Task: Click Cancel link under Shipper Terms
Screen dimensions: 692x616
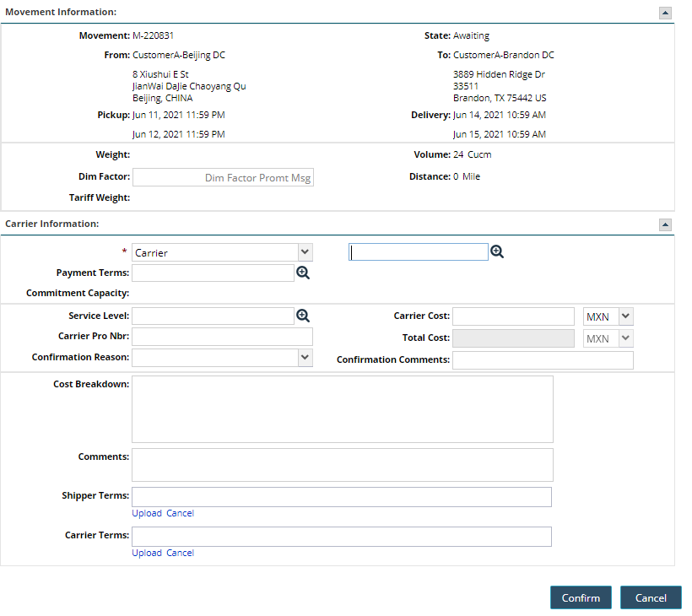Action: pos(180,513)
